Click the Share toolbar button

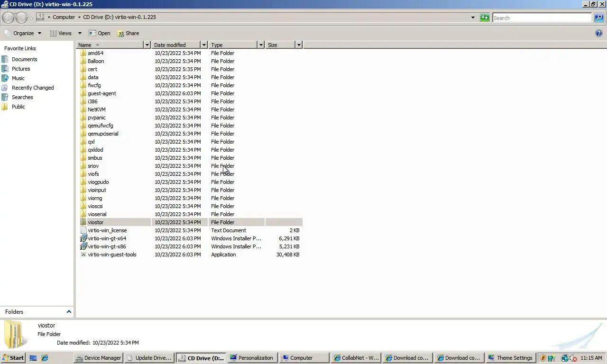128,33
